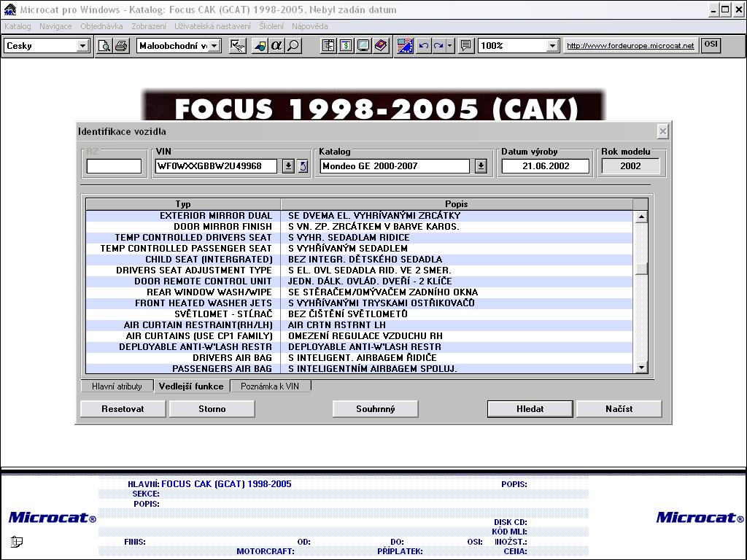Click the printer icon
Screen dimensions: 747x560
[x=121, y=46]
